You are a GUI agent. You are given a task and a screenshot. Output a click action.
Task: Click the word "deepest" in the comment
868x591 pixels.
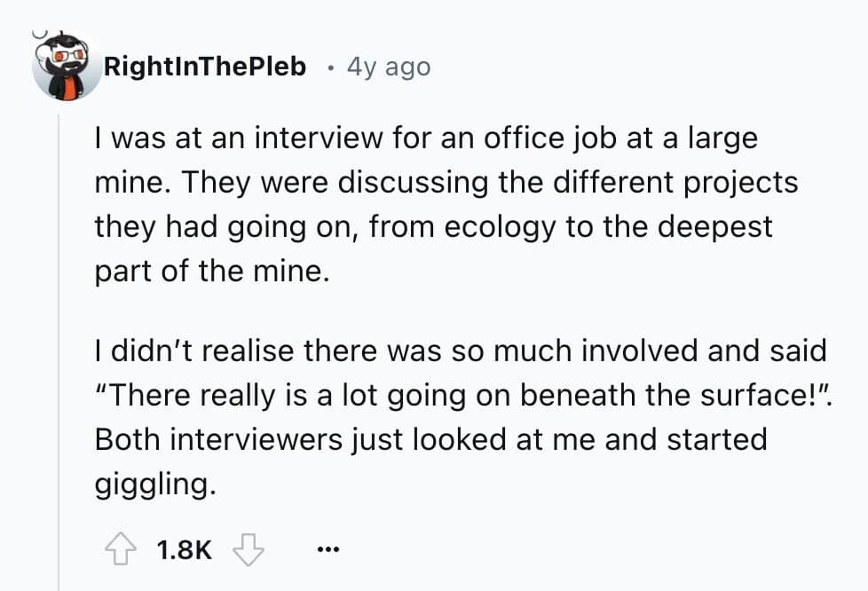(715, 226)
